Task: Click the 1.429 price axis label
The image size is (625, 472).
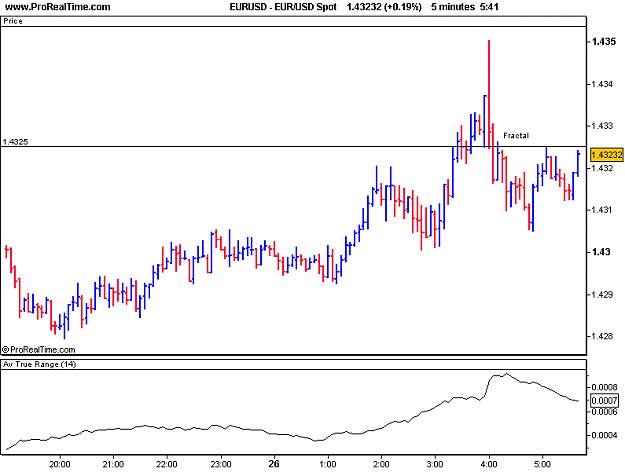Action: [602, 295]
